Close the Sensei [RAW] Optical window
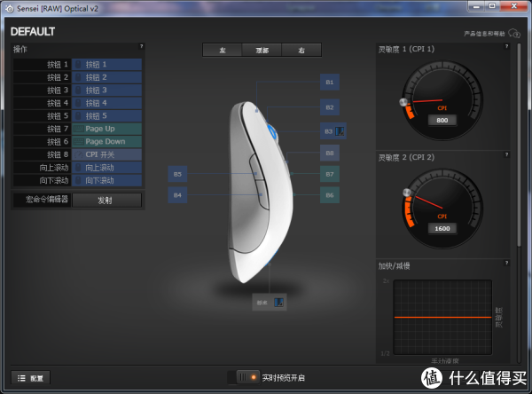The width and height of the screenshot is (532, 394). pyautogui.click(x=514, y=6)
